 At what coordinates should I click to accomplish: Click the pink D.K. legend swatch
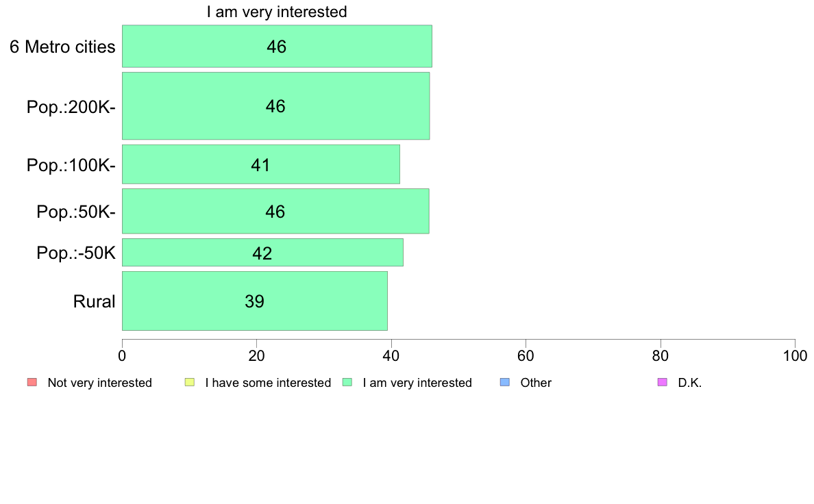click(663, 382)
